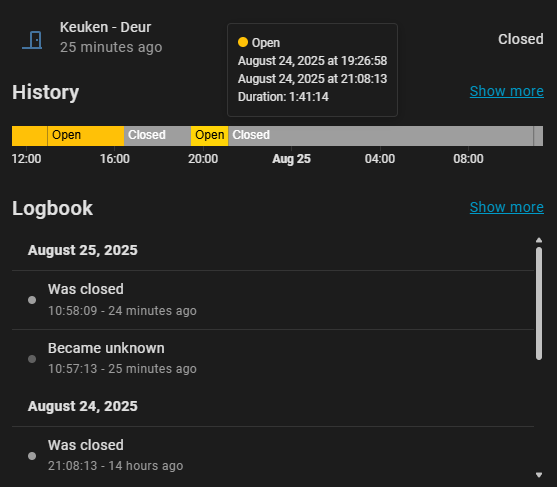557x487 pixels.
Task: Click the 'Became unknown' 10:57:13 logbook entry
Action: 273,358
